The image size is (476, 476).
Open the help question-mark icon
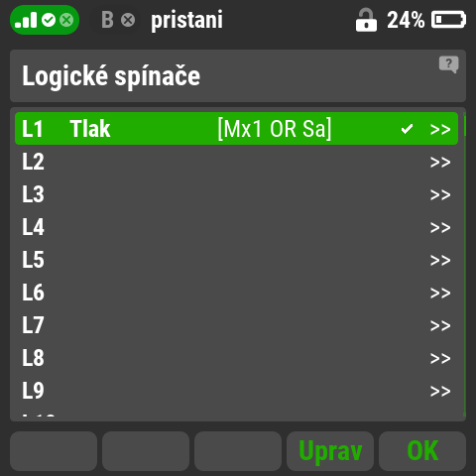point(448,64)
